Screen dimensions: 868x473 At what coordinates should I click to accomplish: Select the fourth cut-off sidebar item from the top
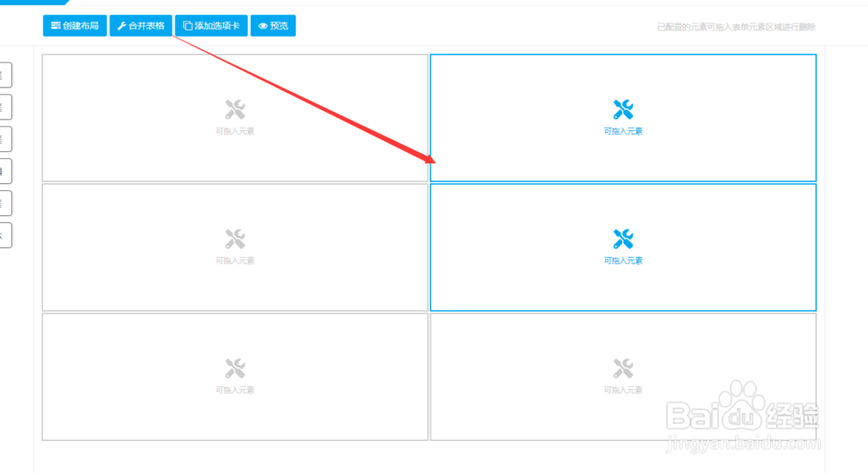pos(5,171)
